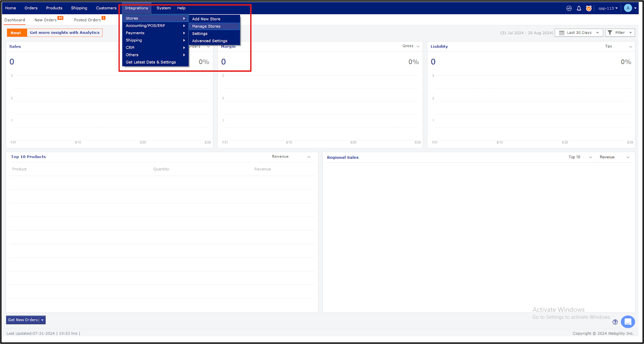Screen dimensions: 644x344
Task: Open the notifications bell
Action: pos(579,8)
